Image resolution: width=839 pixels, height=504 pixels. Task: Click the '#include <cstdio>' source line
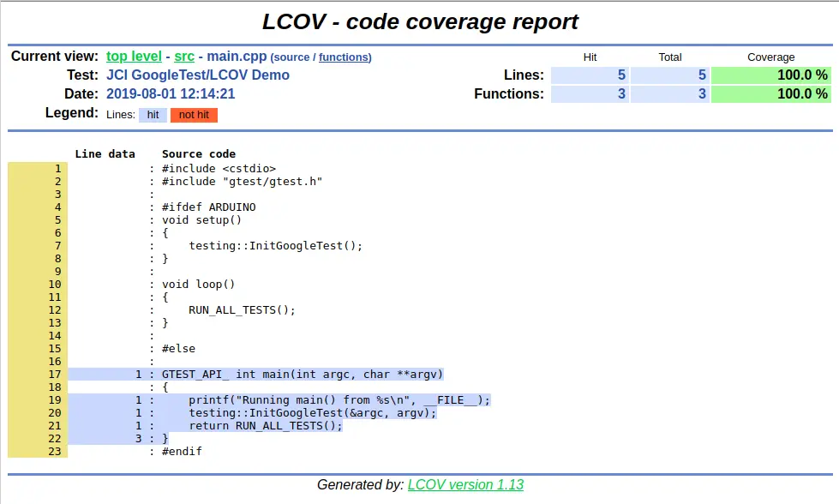click(219, 169)
